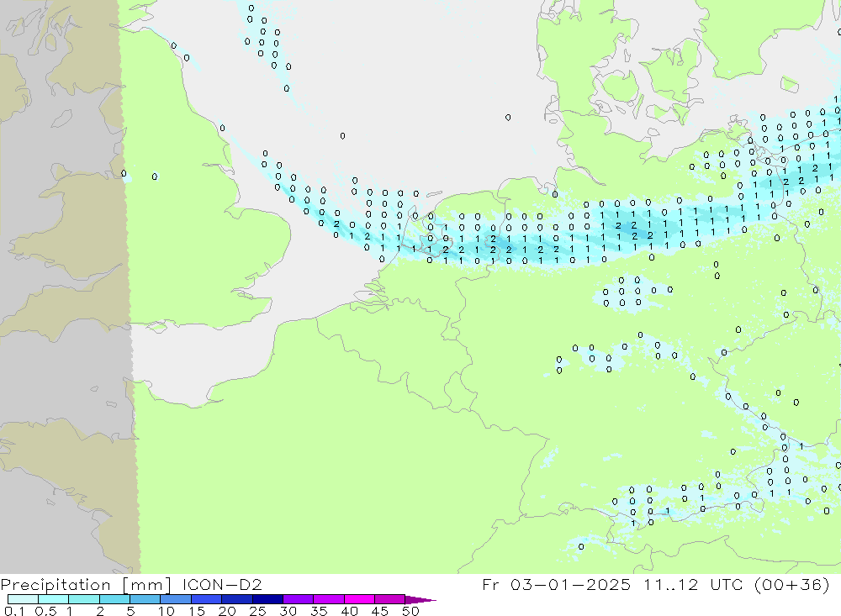
Task: Click the '25' legend scale label
Action: coord(257,611)
